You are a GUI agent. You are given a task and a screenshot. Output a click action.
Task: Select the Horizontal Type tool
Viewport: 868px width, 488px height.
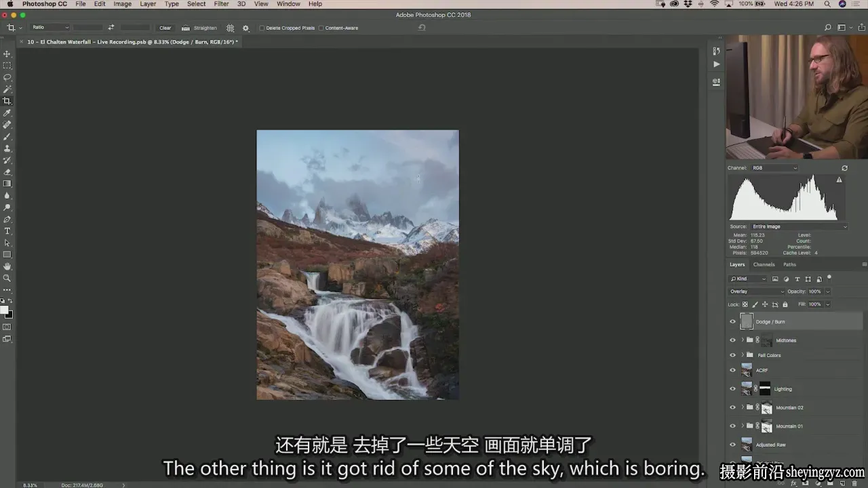[x=7, y=231]
